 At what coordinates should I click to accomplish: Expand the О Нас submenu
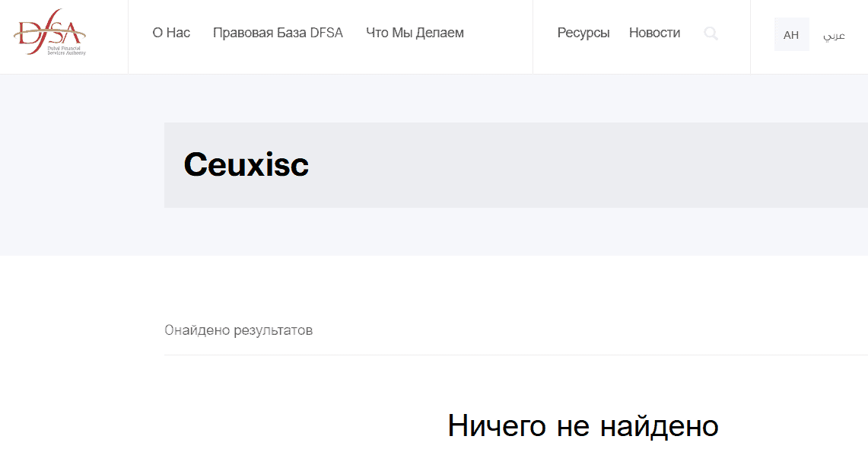click(x=170, y=33)
